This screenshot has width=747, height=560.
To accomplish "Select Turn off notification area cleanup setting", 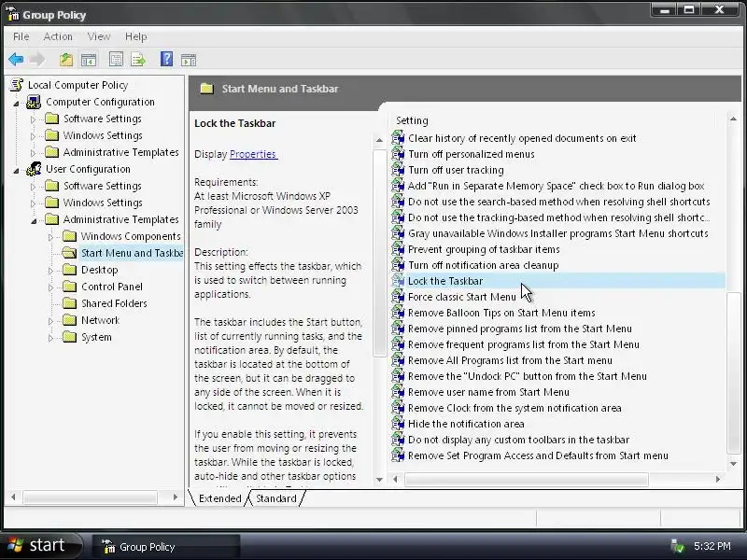I will 483,265.
